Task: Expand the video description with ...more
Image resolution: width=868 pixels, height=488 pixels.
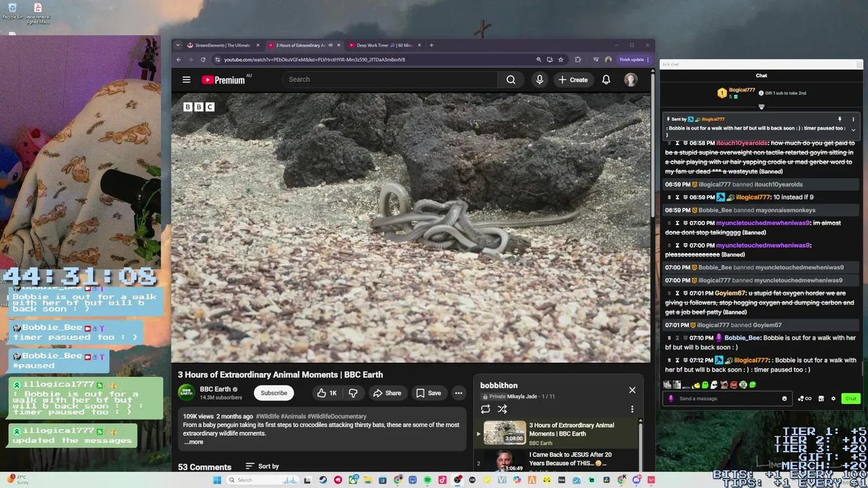Action: pyautogui.click(x=195, y=442)
